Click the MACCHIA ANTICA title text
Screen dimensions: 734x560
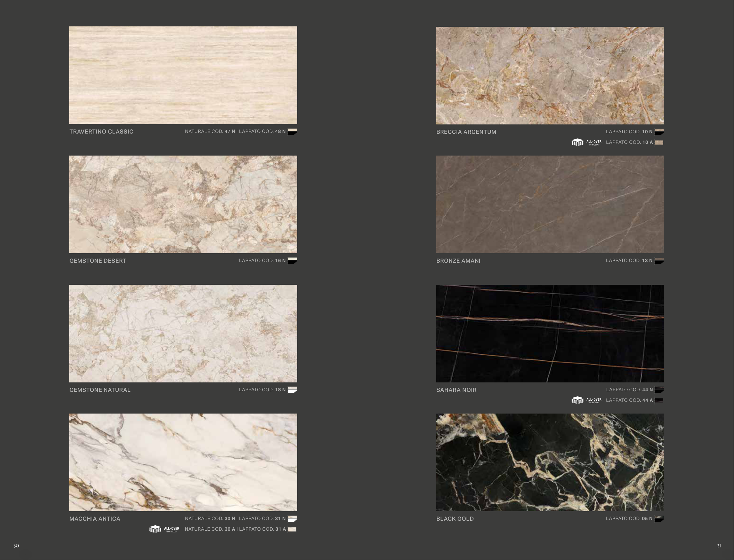point(95,519)
